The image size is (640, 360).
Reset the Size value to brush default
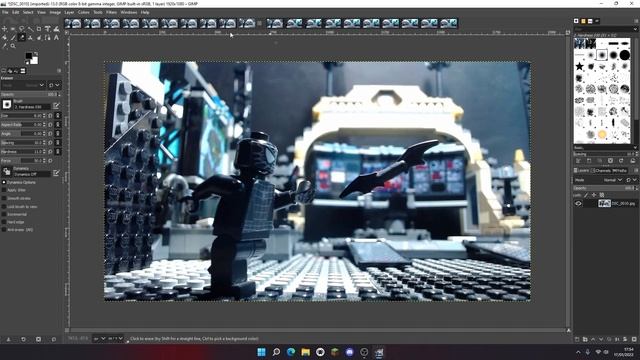51,116
